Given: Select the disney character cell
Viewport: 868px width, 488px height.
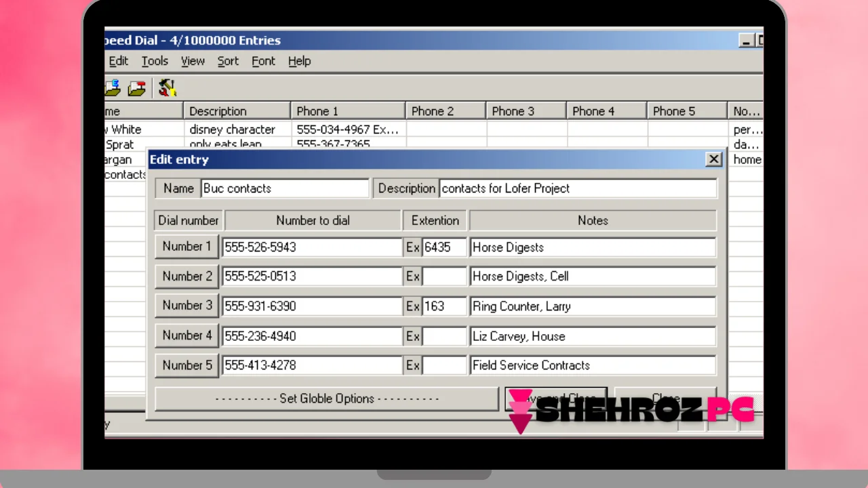Looking at the screenshot, I should coord(237,129).
